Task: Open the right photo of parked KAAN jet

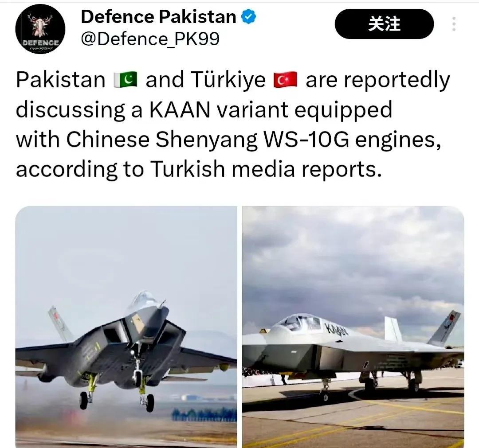Action: (353, 327)
